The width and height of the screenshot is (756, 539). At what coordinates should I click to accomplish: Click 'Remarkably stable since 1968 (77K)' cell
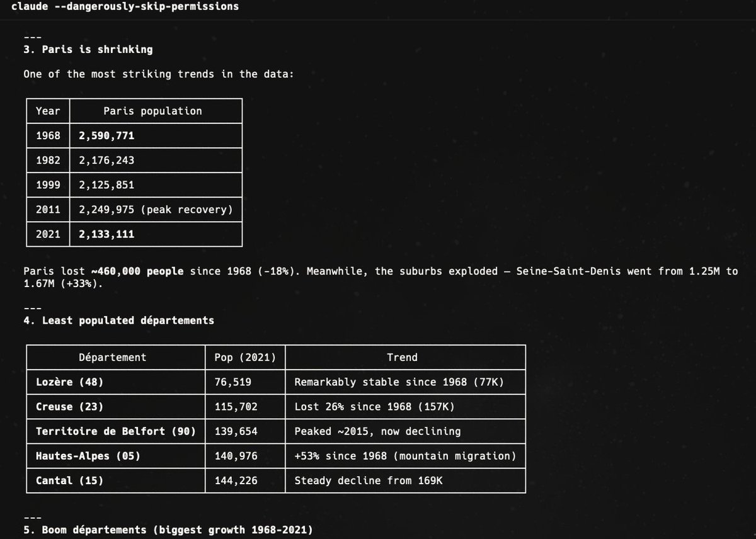399,382
